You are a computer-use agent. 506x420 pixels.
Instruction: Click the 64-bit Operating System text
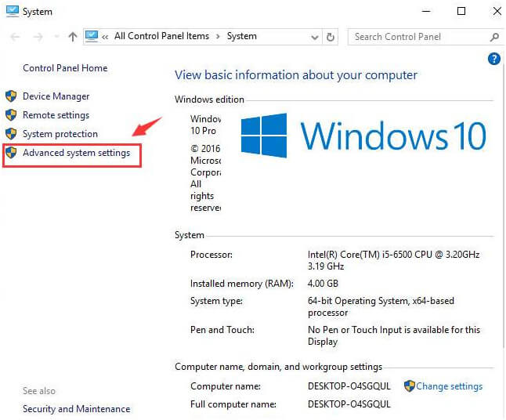381,306
